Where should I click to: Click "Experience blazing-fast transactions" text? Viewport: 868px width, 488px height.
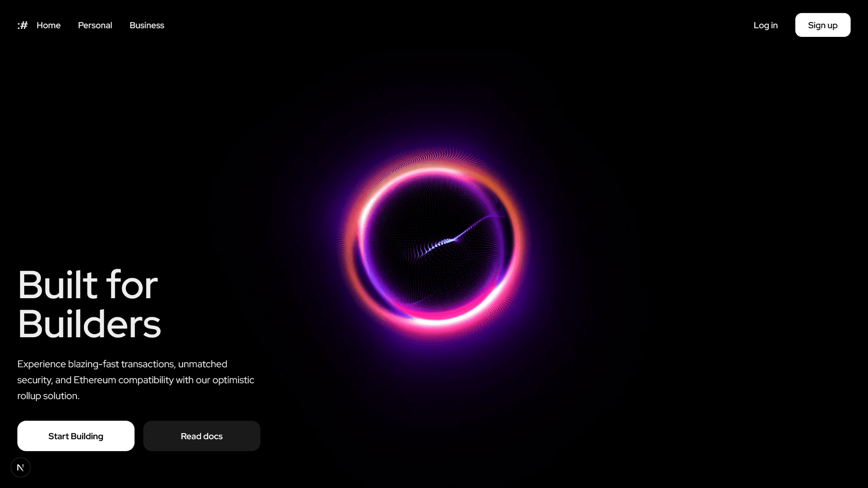pyautogui.click(x=96, y=364)
